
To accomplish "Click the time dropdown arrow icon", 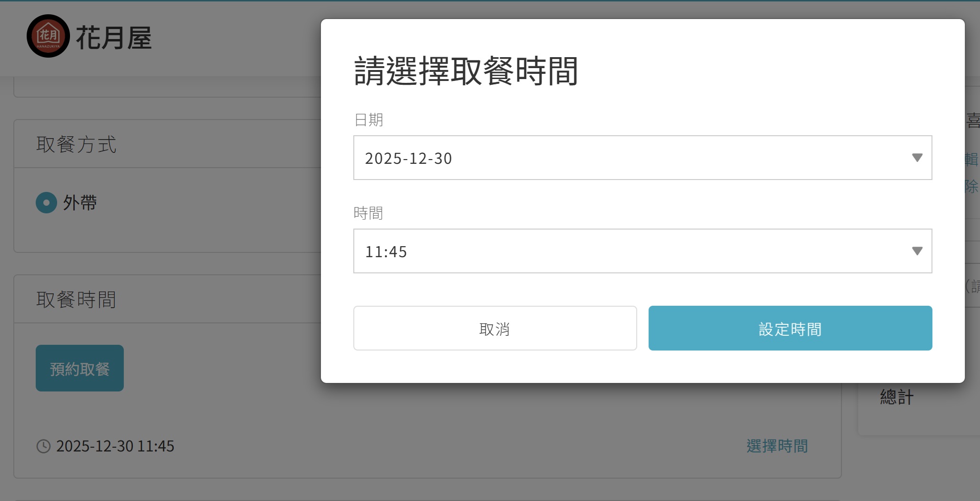I will 917,251.
